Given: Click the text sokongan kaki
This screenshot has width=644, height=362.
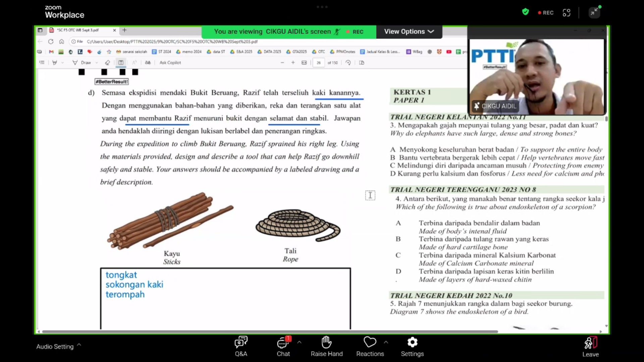Looking at the screenshot, I should click(x=135, y=285).
